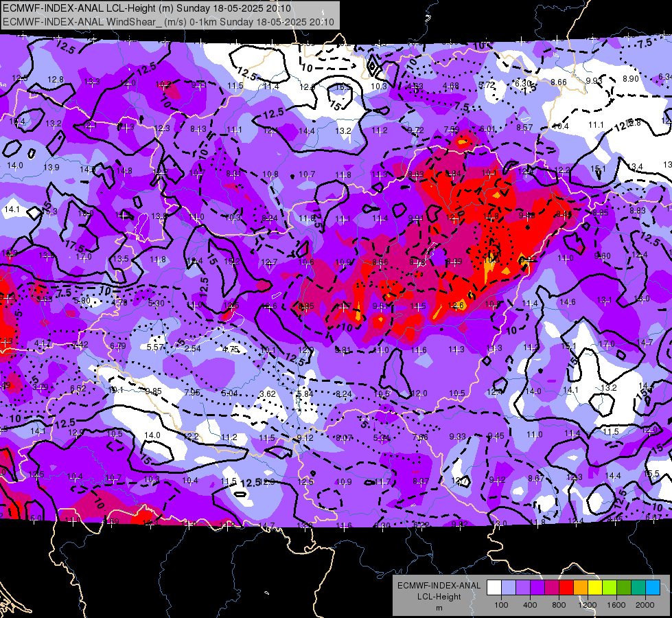Click the wind shear value 8.90
The image size is (672, 618).
(x=631, y=78)
